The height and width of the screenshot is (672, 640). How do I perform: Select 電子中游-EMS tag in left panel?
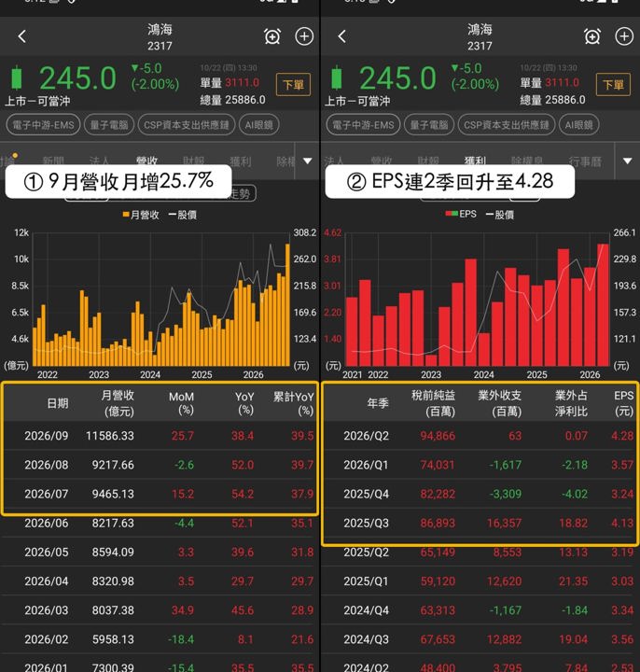pos(43,125)
